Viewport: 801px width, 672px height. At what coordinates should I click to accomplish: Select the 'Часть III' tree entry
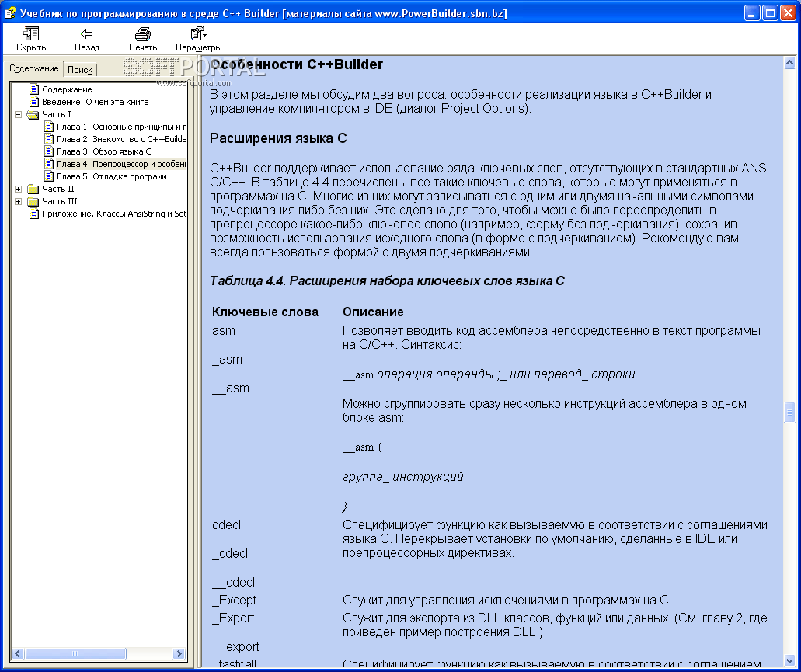click(x=59, y=201)
